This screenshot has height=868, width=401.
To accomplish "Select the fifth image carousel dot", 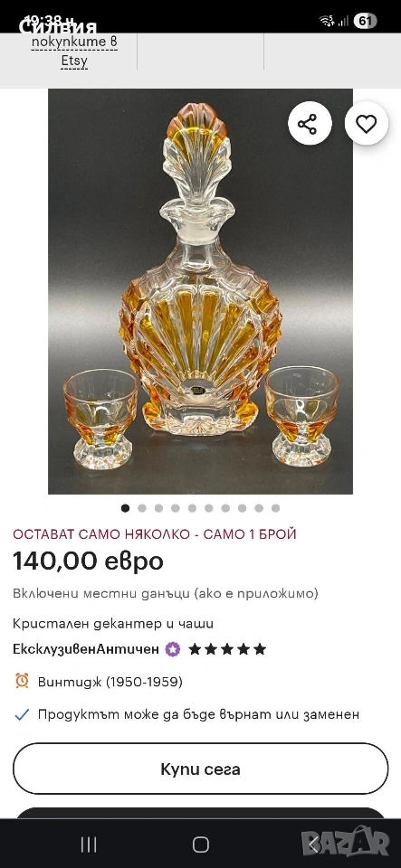I will pyautogui.click(x=192, y=508).
